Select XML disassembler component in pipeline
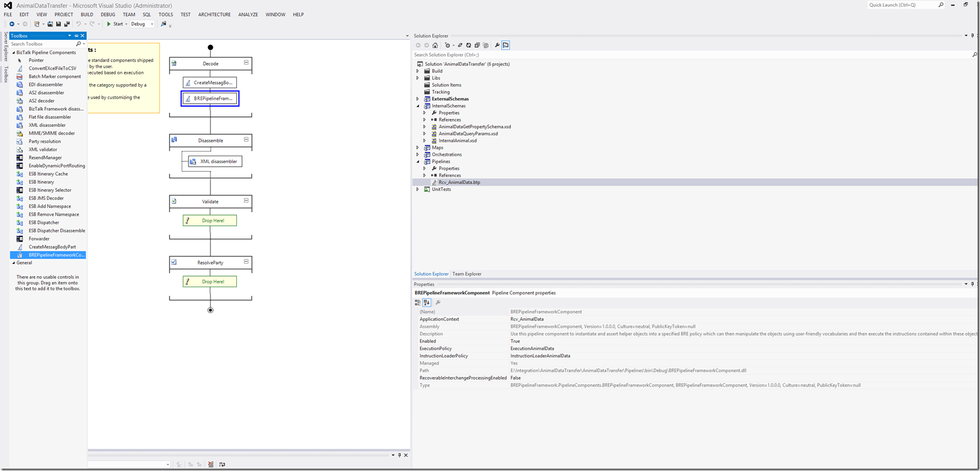980x471 pixels. pos(215,161)
